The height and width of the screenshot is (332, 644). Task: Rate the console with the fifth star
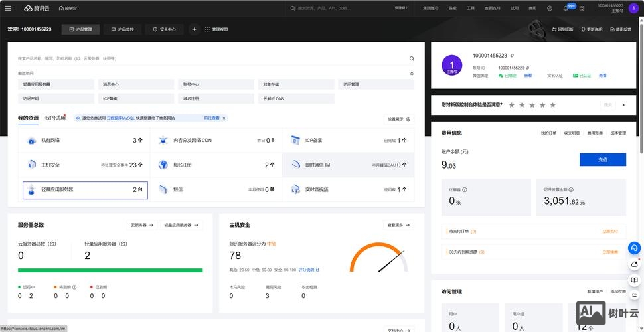(552, 105)
